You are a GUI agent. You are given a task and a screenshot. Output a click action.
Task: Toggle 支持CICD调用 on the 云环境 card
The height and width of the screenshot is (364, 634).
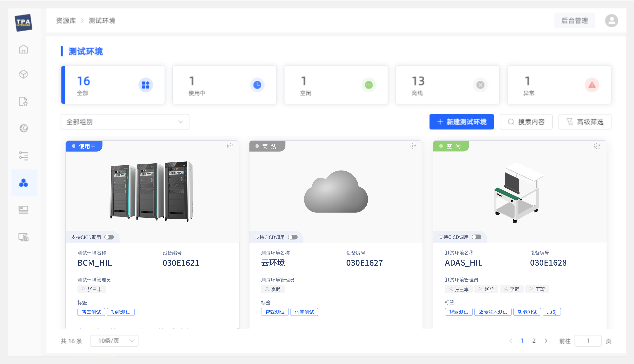[x=293, y=237]
